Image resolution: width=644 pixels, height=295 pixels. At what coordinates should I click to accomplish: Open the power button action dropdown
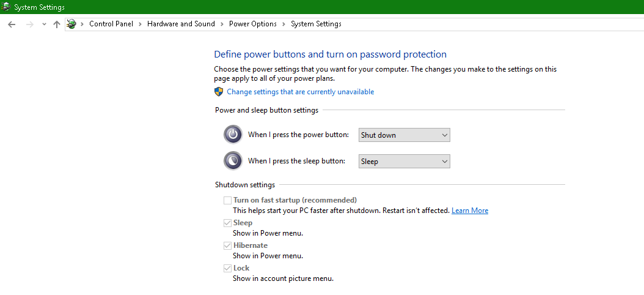(404, 135)
